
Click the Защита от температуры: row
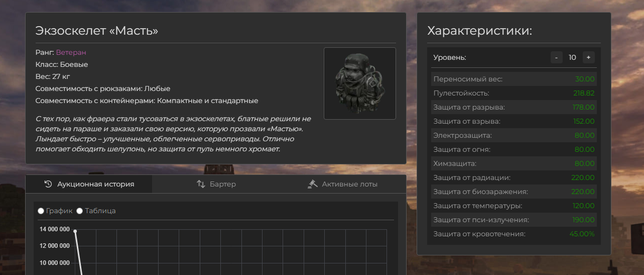point(514,206)
